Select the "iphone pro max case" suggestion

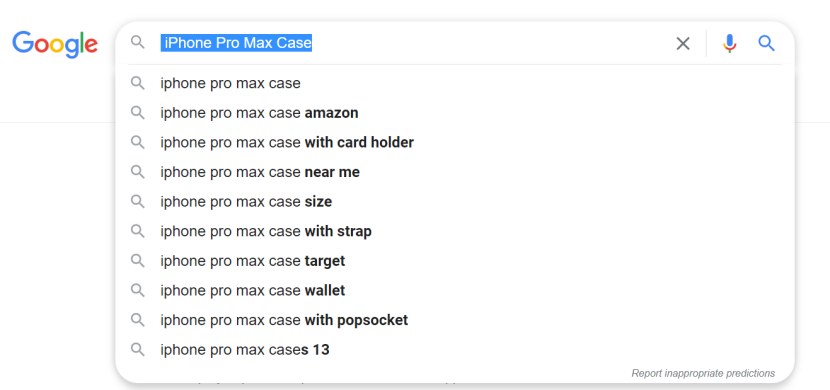pos(454,84)
